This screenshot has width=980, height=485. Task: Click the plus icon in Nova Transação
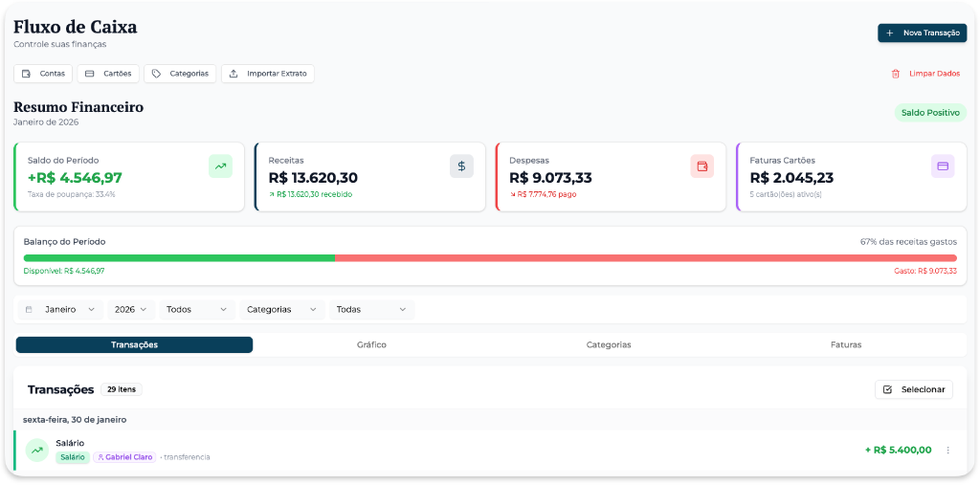tap(889, 33)
